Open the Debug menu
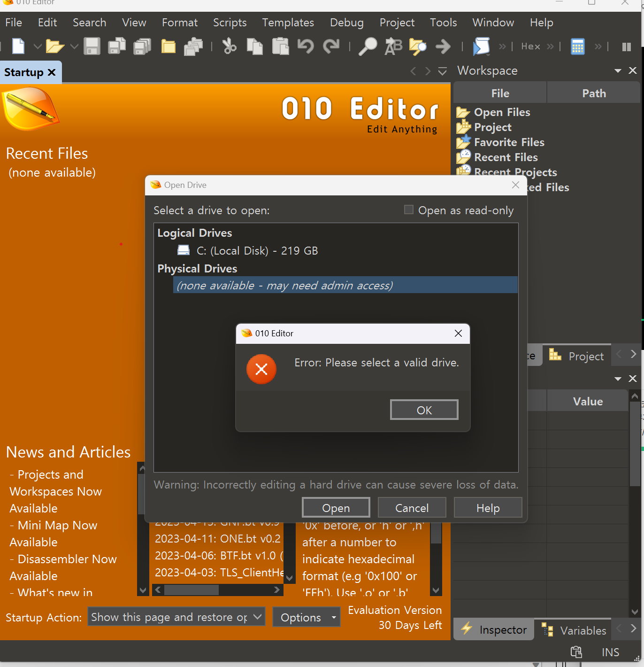 click(346, 23)
